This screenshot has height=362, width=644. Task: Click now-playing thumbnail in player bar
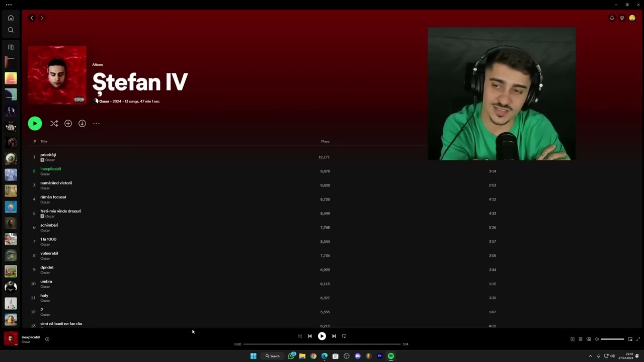coord(11,339)
